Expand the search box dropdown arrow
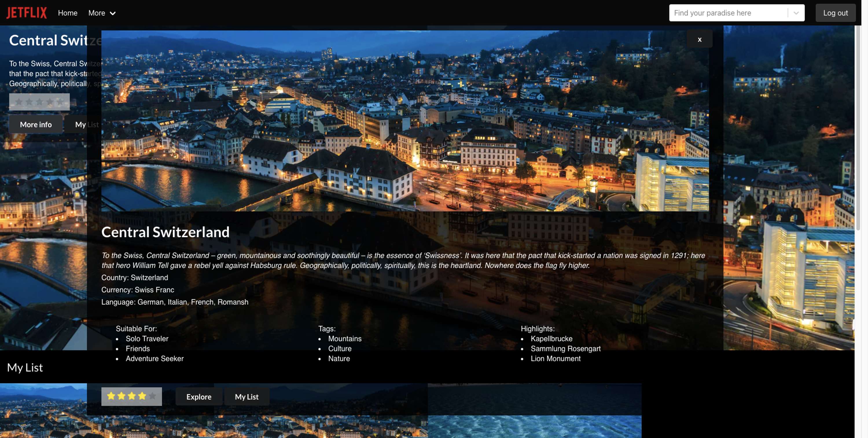The width and height of the screenshot is (868, 438). pyautogui.click(x=796, y=13)
